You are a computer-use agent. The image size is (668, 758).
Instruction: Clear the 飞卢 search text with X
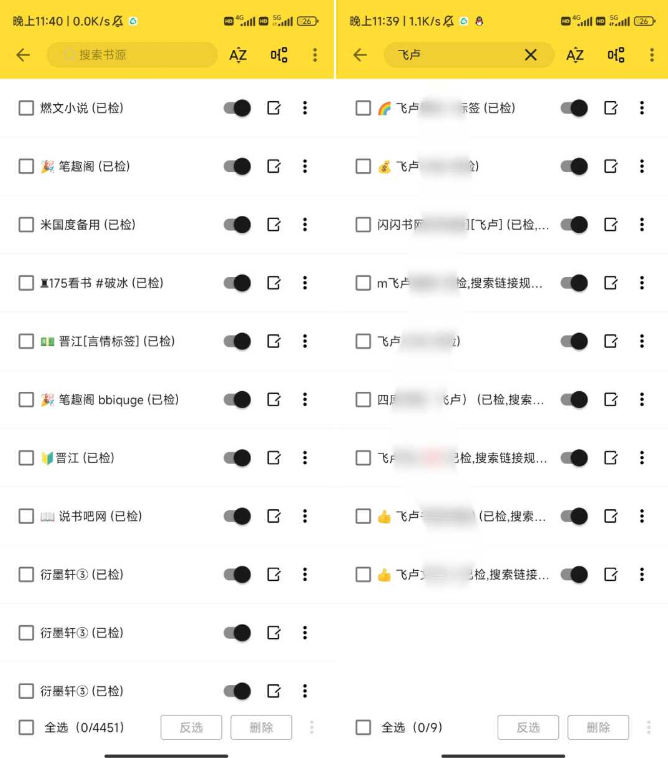click(x=530, y=55)
